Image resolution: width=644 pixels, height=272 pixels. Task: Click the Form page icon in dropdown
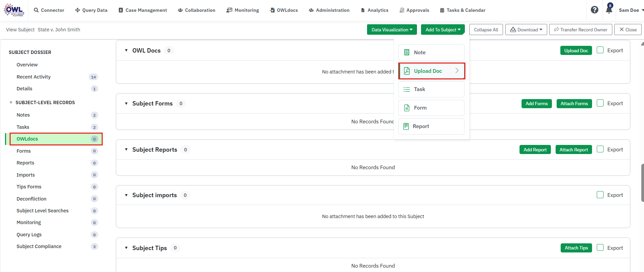[x=407, y=108]
